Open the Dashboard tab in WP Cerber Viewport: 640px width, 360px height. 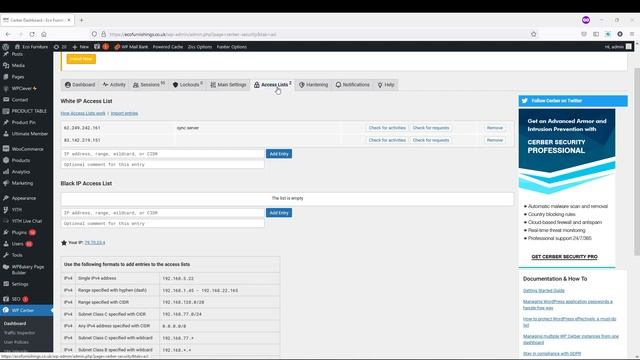tap(80, 85)
